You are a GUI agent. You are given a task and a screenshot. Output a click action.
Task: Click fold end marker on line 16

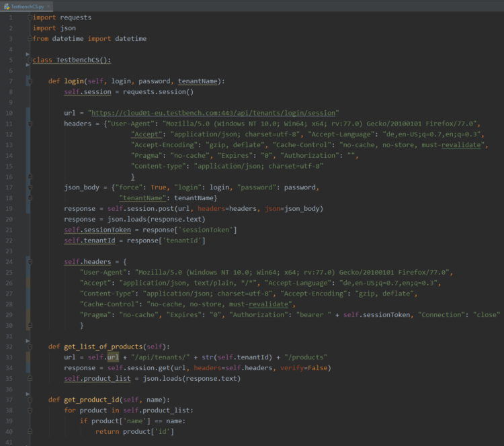[x=30, y=177]
